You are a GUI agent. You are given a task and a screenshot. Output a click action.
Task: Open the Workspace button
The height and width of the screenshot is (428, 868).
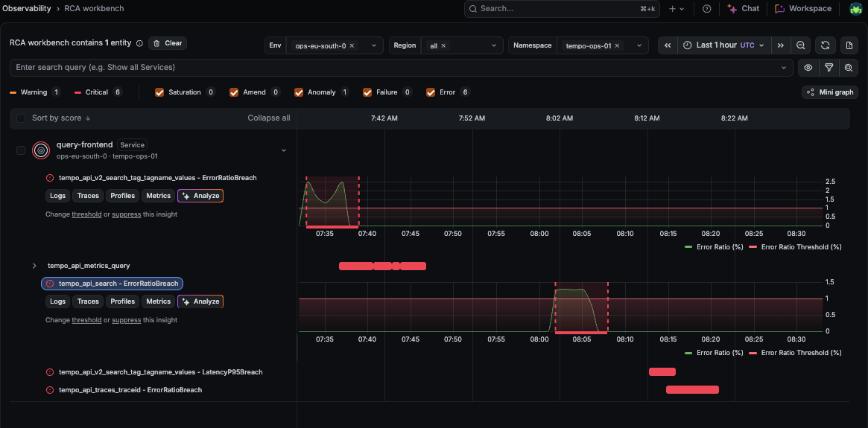click(x=803, y=9)
